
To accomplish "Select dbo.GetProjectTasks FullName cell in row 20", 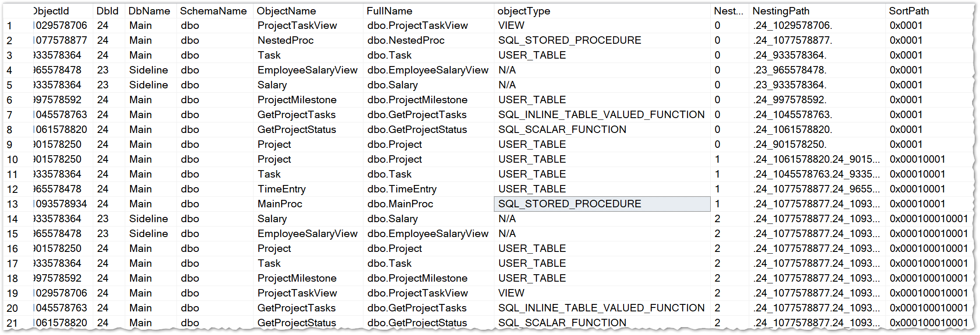I will click(428, 308).
